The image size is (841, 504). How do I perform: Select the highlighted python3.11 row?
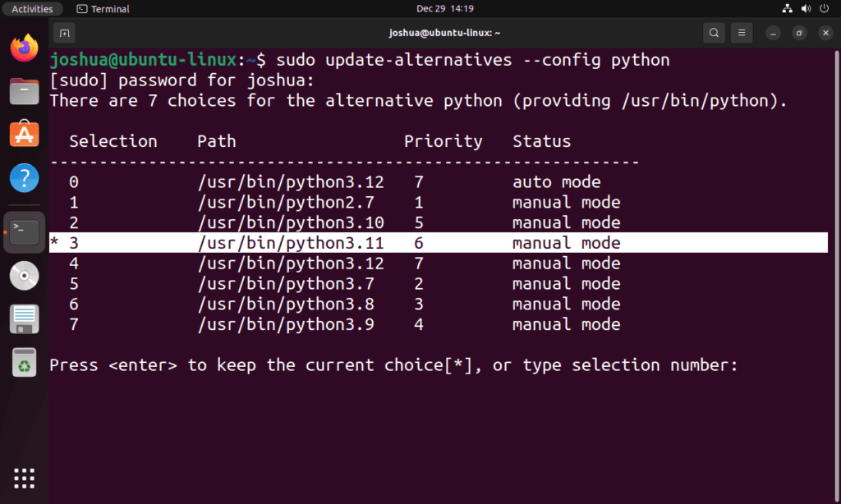point(329,243)
